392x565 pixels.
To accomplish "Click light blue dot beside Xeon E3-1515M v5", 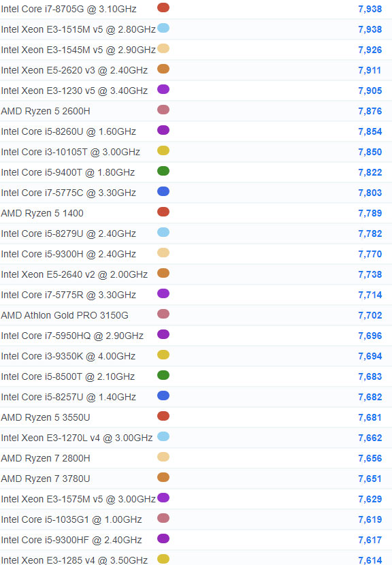I will (163, 28).
